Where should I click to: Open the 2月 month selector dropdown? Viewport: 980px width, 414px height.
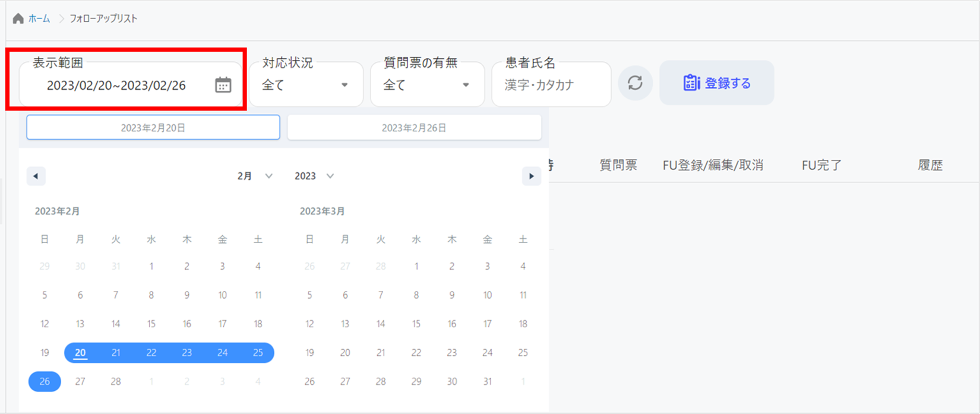(x=255, y=176)
